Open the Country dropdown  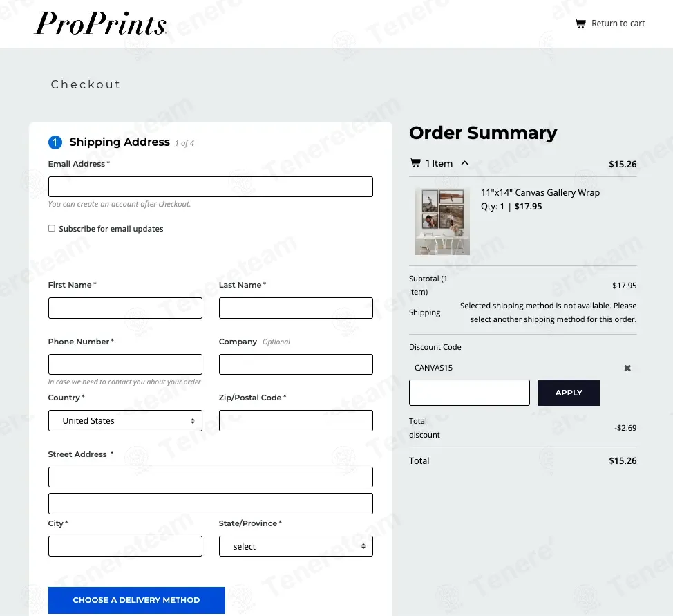point(125,420)
